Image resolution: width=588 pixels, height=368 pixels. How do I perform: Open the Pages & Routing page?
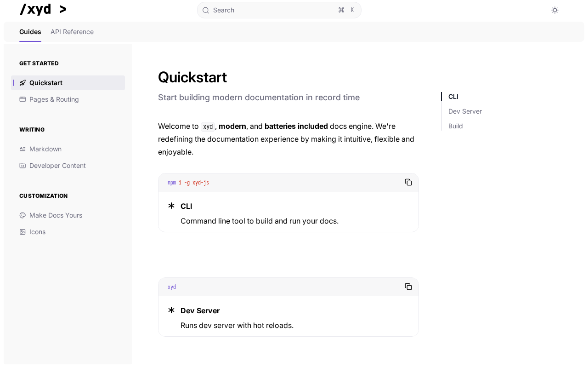coord(54,99)
